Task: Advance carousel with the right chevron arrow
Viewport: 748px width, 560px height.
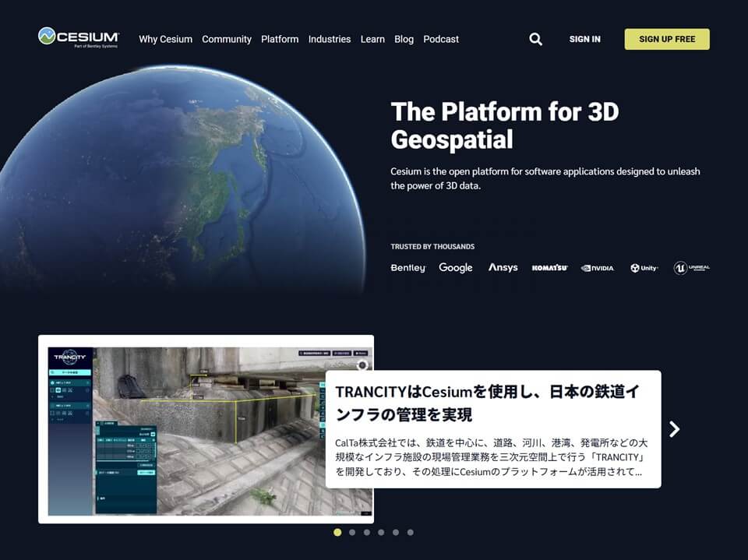Action: tap(675, 429)
